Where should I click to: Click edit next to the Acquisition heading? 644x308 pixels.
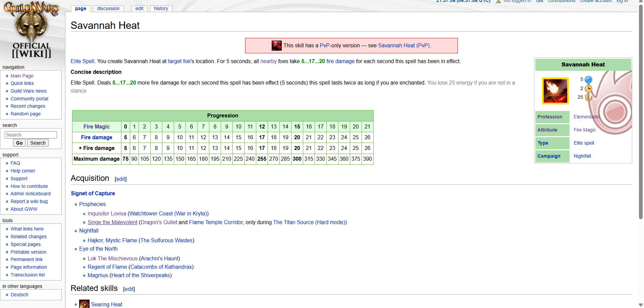(121, 179)
